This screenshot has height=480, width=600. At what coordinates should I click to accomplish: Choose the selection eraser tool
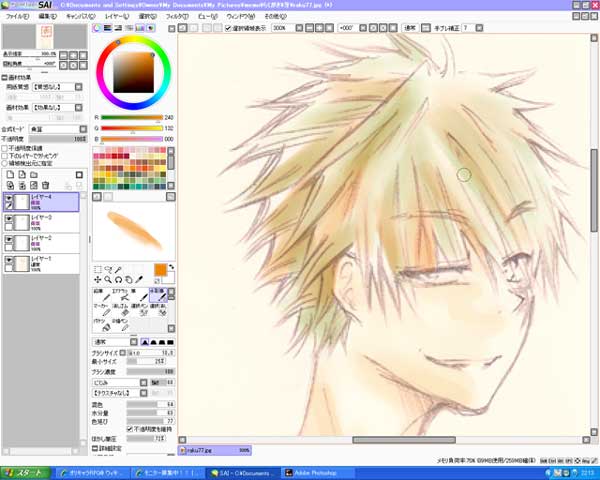158,310
